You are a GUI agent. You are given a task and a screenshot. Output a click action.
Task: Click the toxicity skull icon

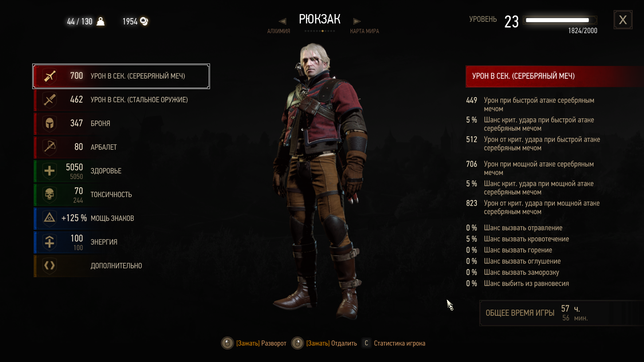(50, 195)
